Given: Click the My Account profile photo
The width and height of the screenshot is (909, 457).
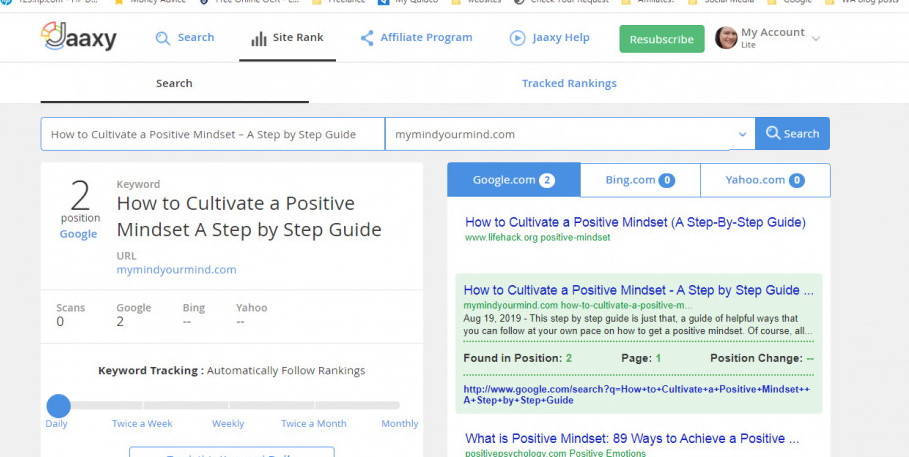Looking at the screenshot, I should pos(726,38).
